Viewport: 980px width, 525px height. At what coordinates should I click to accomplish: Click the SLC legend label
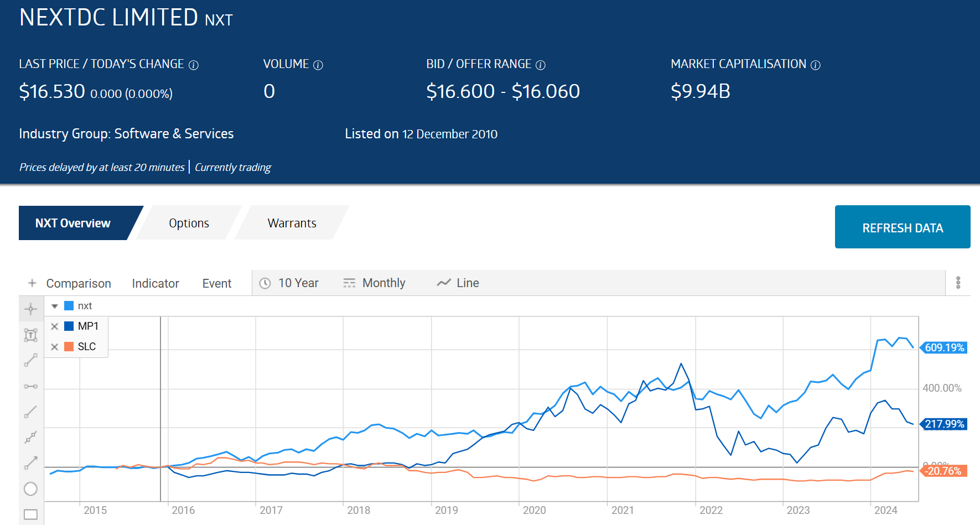[x=87, y=347]
